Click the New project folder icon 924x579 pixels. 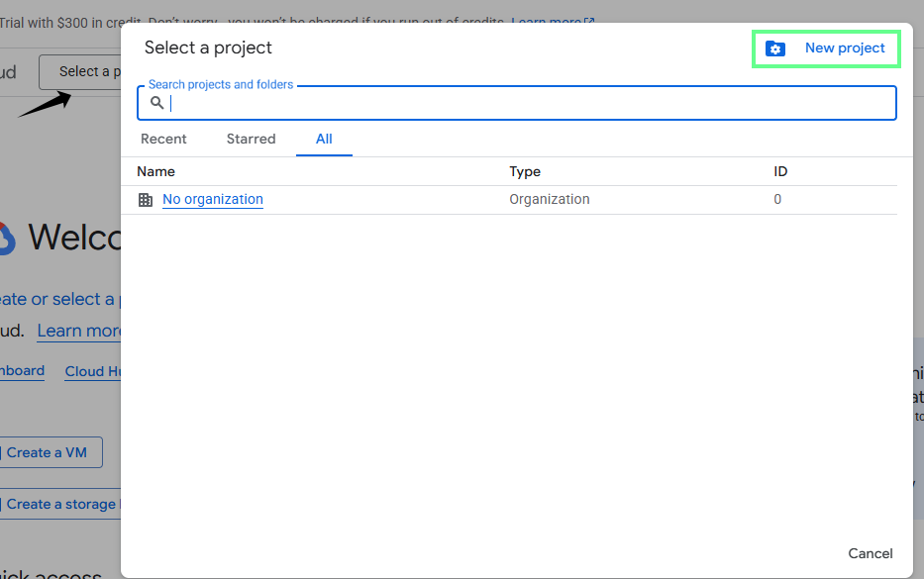click(774, 47)
